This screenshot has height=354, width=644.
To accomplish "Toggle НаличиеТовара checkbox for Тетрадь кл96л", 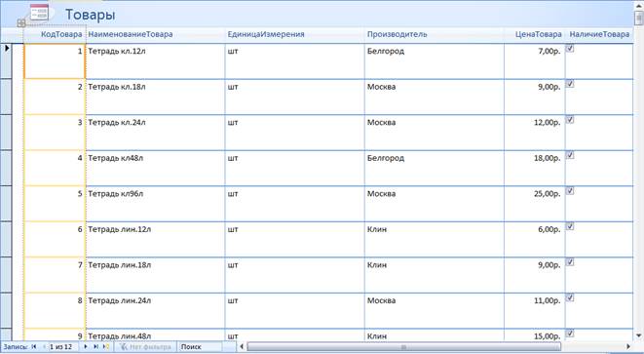I will [570, 190].
